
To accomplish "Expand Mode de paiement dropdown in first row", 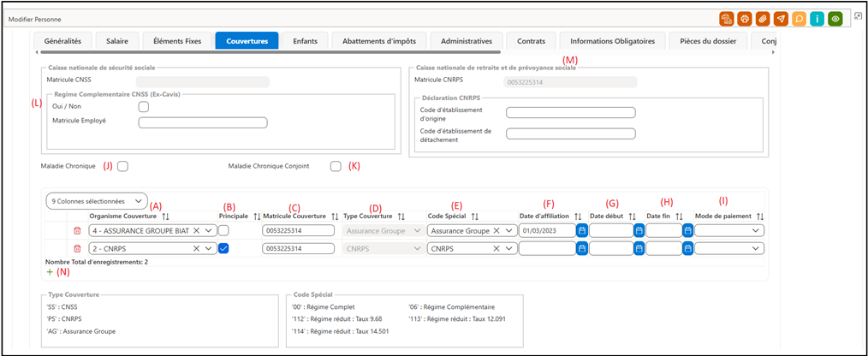I will [729, 231].
